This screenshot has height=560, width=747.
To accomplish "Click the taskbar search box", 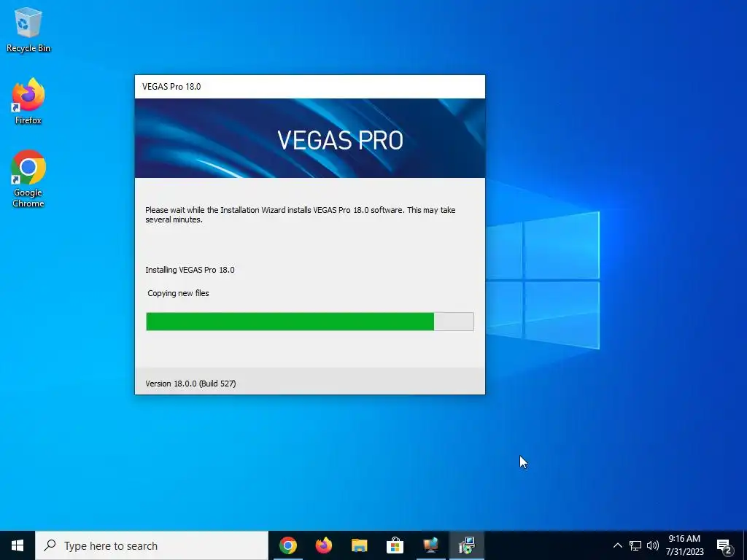I will point(152,545).
